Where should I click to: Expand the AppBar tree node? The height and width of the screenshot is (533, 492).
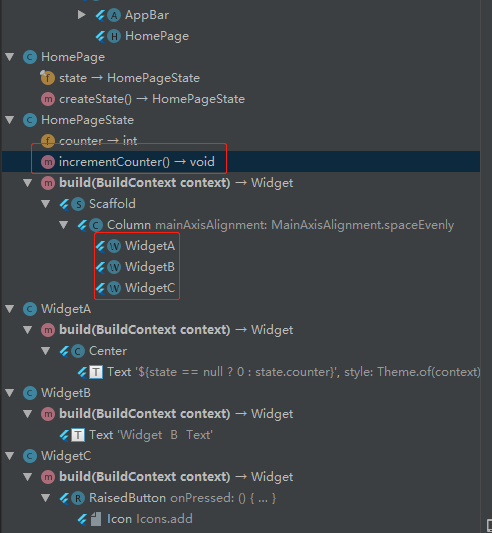pyautogui.click(x=81, y=15)
